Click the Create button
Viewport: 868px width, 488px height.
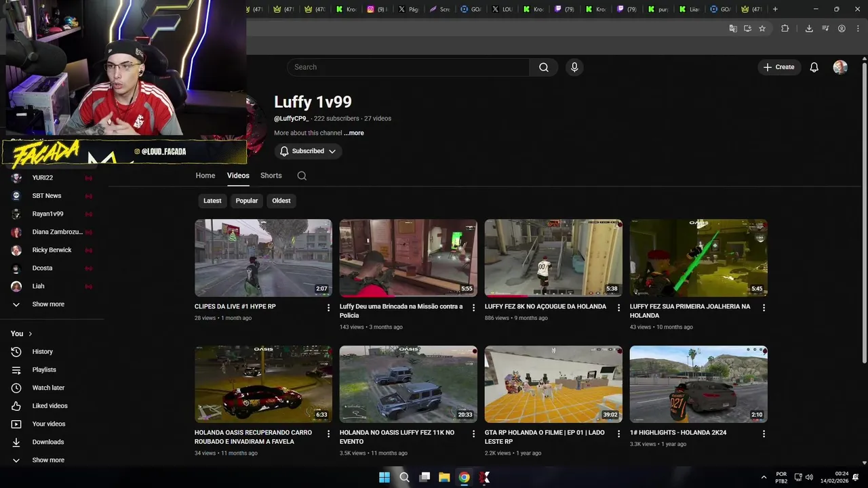778,67
